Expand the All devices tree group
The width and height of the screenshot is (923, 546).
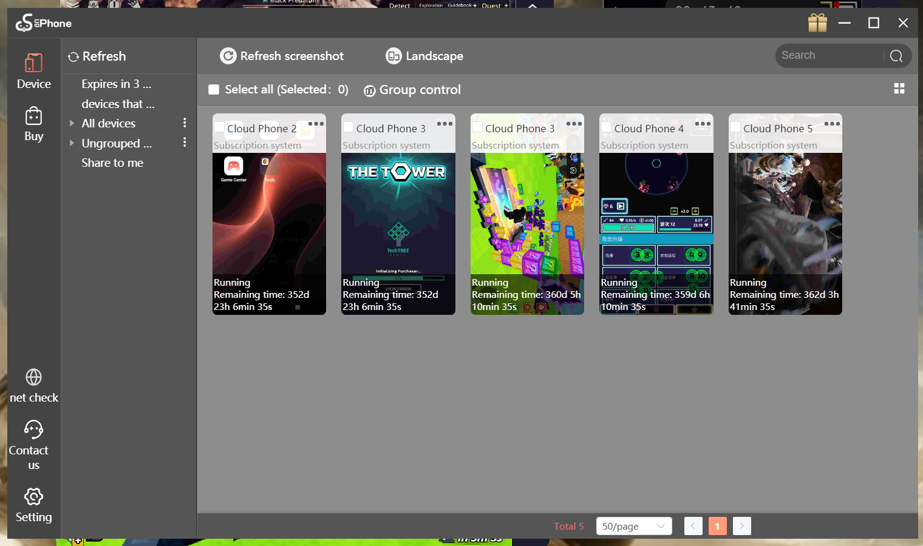[72, 124]
